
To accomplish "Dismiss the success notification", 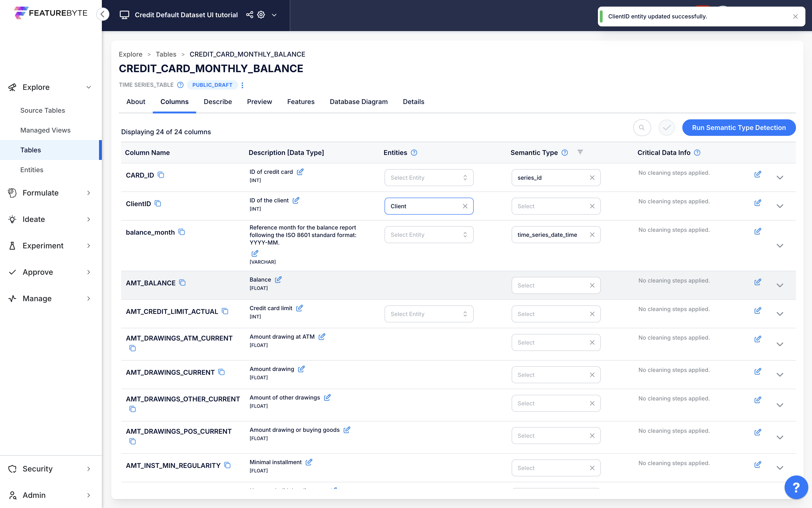I will (795, 17).
